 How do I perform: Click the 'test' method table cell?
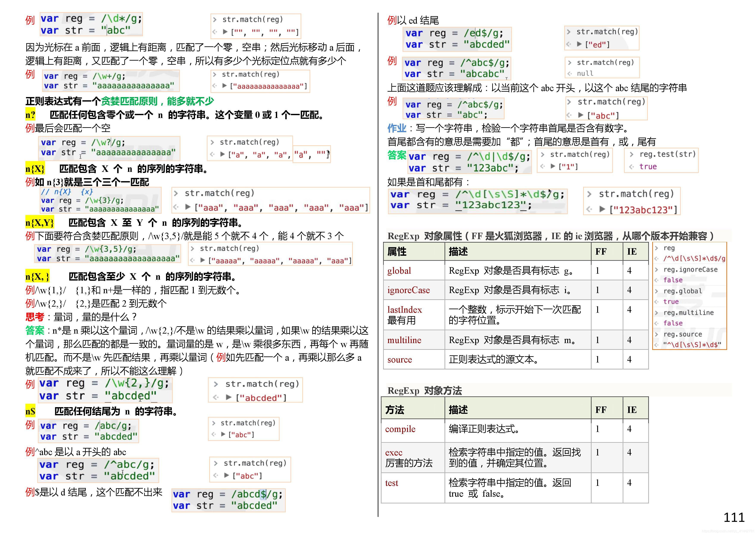[x=413, y=488]
